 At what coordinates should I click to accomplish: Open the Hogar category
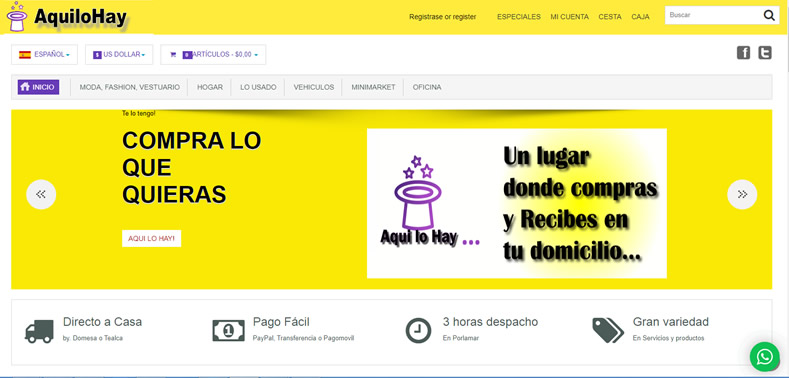(x=210, y=87)
